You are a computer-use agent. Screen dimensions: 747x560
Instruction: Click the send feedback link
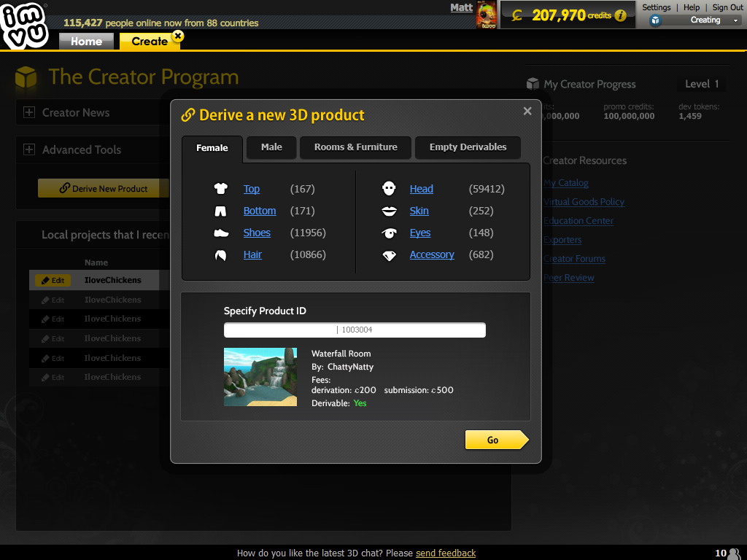pyautogui.click(x=446, y=553)
